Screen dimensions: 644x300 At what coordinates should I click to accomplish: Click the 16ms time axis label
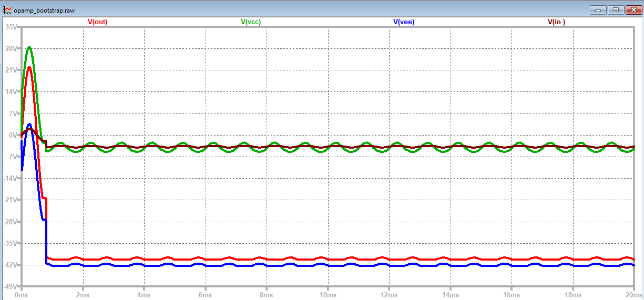click(512, 295)
